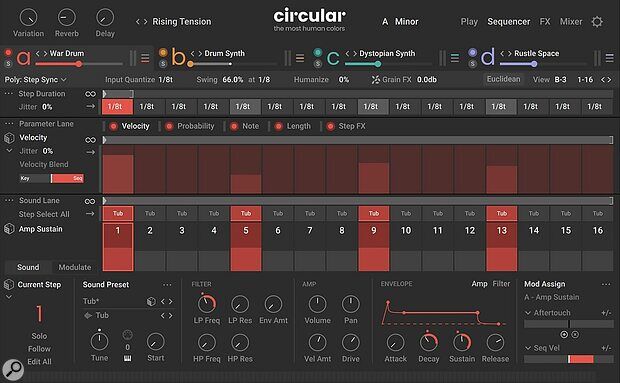Open layer a hamburger menu
Screen dimensions: 620x383
pos(145,58)
